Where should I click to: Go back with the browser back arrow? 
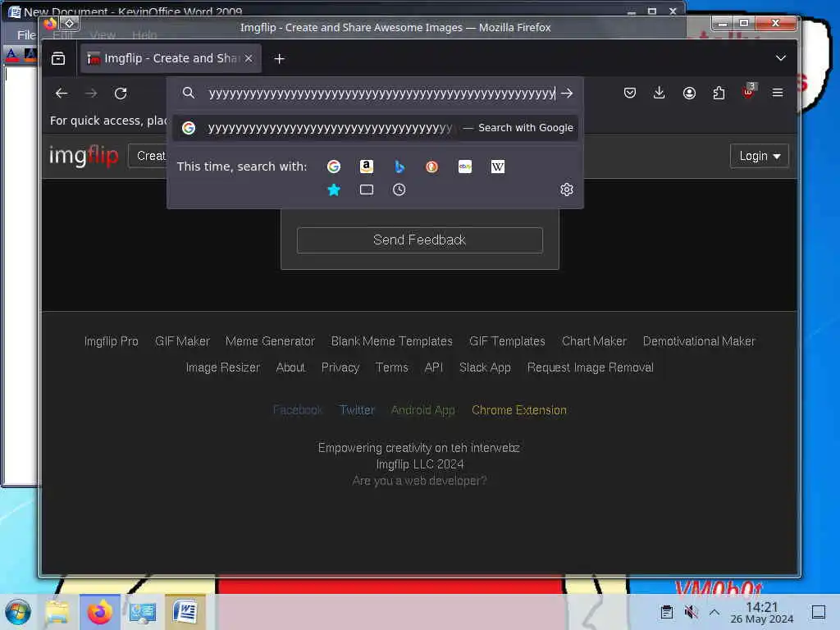point(62,94)
